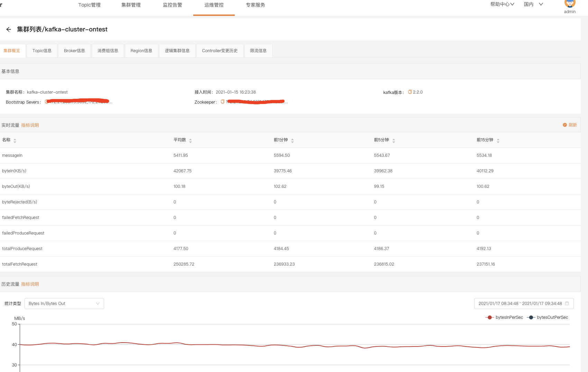Select the byteIn(KB/s) row name
This screenshot has width=588, height=372.
(14, 171)
